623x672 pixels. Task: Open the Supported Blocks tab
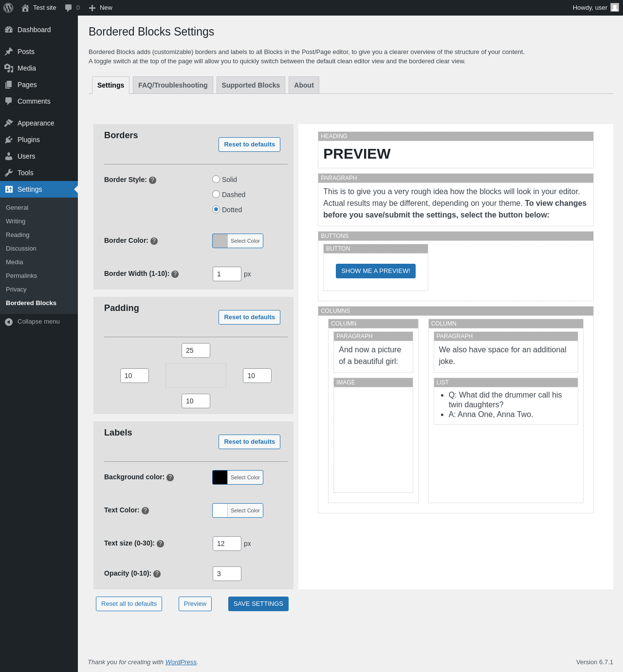[251, 85]
